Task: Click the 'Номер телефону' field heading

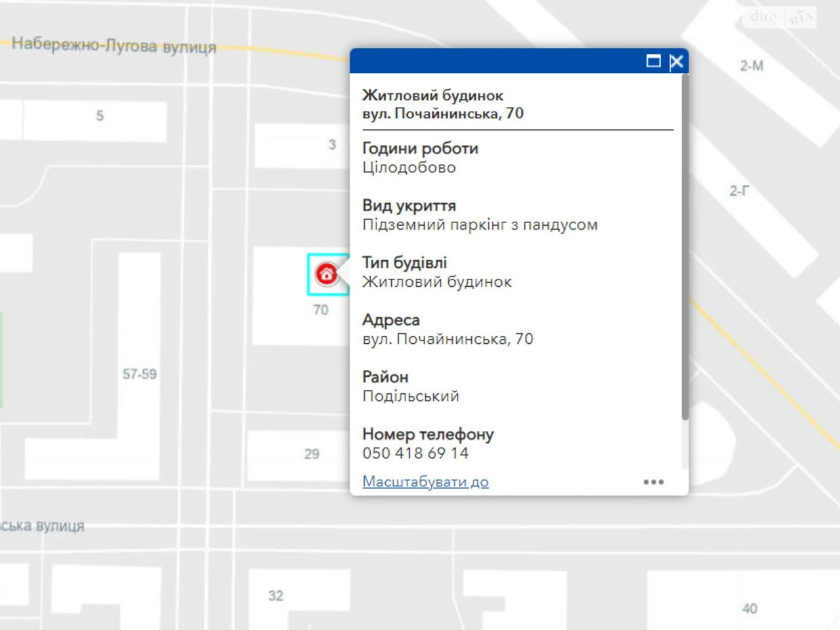Action: click(x=428, y=434)
